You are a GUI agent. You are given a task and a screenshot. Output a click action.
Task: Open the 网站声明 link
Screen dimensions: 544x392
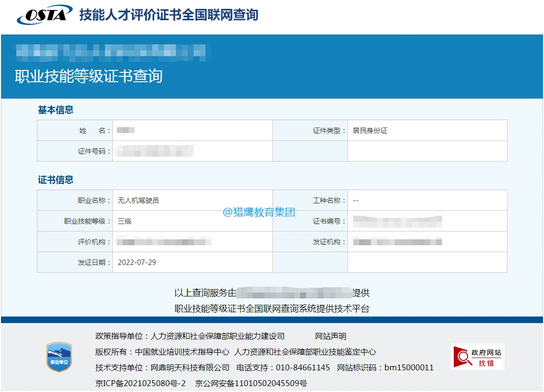[x=330, y=336]
